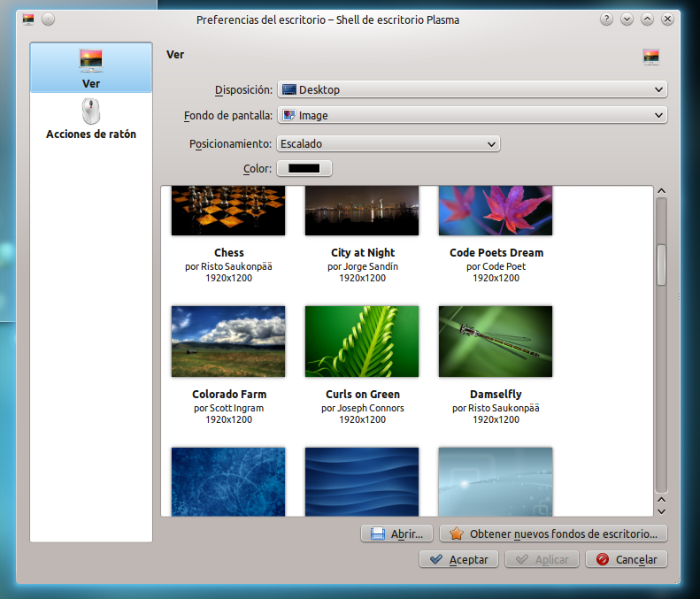Click 'por Joseph Connors' author text

click(363, 408)
